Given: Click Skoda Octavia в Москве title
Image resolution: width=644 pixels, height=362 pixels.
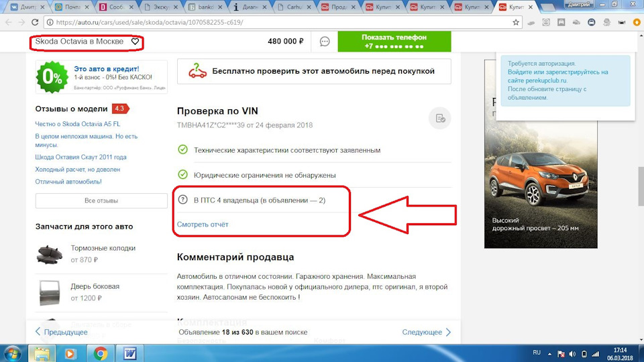Looking at the screenshot, I should [79, 42].
